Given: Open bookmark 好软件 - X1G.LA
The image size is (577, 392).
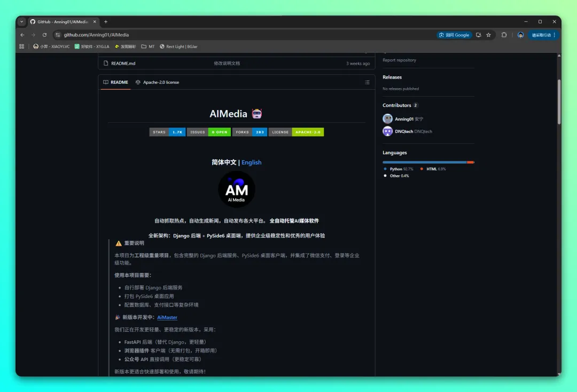Looking at the screenshot, I should coord(92,46).
